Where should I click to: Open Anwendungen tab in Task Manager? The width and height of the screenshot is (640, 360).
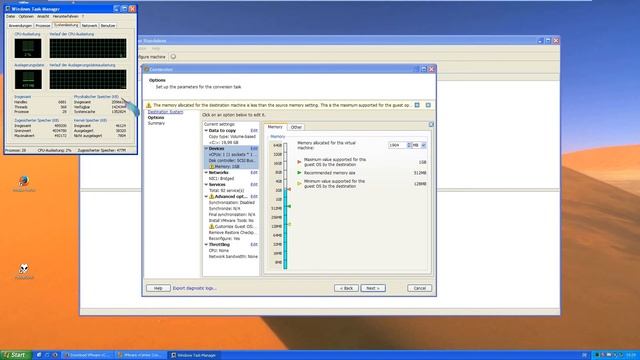coord(20,26)
